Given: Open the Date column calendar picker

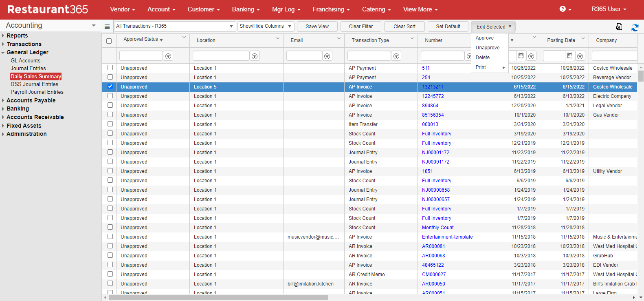Looking at the screenshot, I should pyautogui.click(x=521, y=56).
